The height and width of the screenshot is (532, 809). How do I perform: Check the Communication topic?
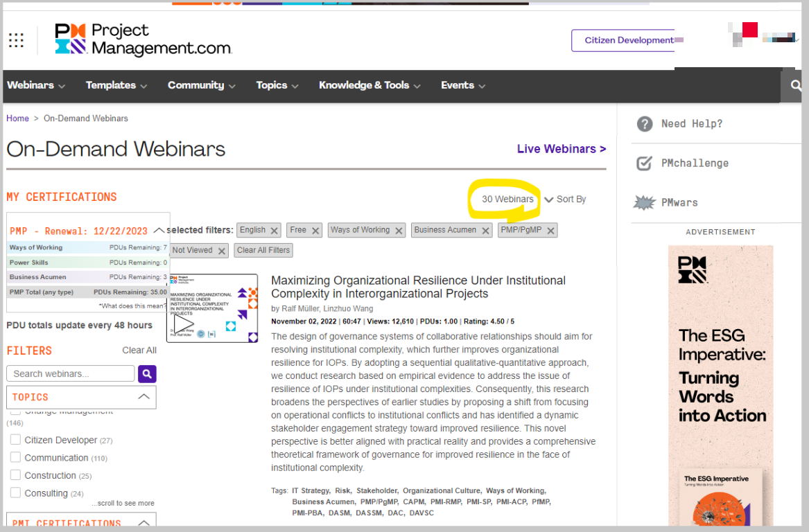(x=15, y=457)
